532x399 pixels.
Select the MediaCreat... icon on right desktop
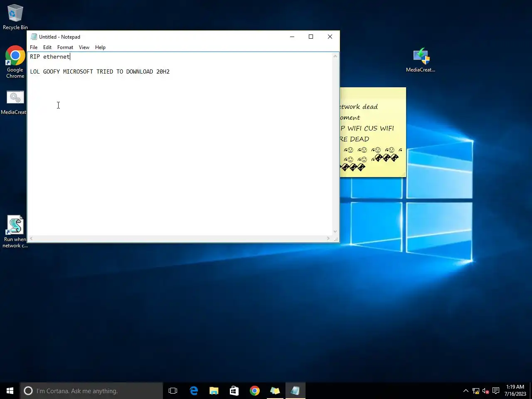tap(421, 60)
